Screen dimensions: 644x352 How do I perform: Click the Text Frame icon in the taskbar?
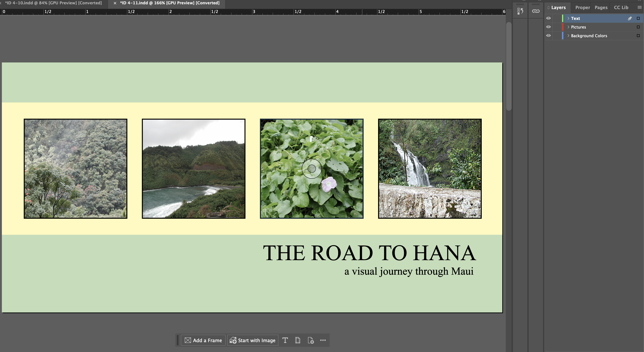pyautogui.click(x=285, y=340)
